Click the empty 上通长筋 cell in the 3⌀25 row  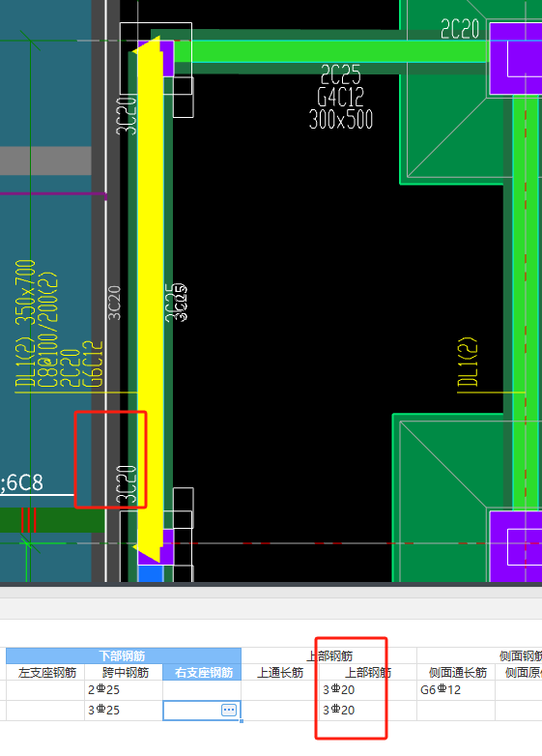coord(280,711)
